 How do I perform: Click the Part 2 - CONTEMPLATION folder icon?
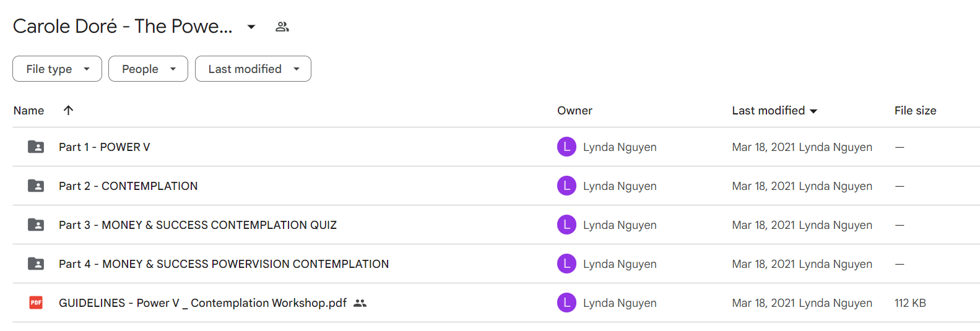click(36, 186)
